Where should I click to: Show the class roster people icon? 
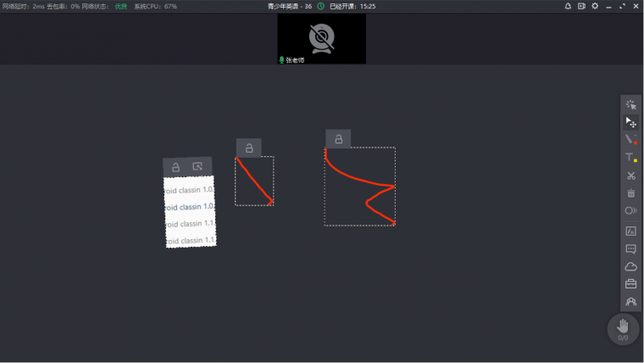point(630,302)
